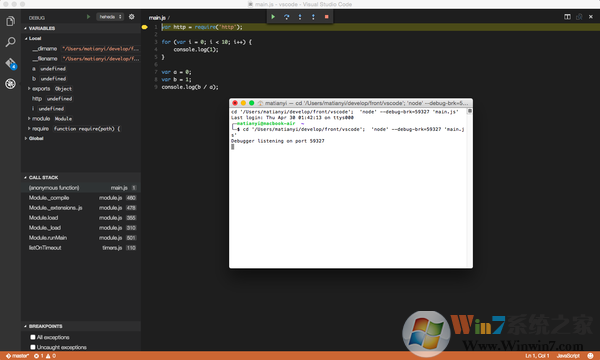The image size is (600, 360).
Task: Select Module._load call stack frame
Action: click(x=81, y=228)
